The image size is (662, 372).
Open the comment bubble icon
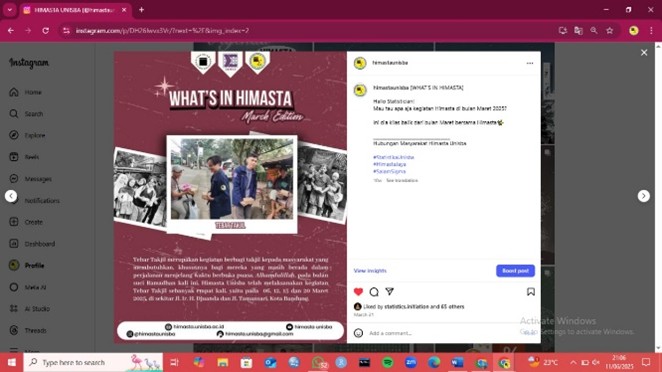pyautogui.click(x=374, y=292)
